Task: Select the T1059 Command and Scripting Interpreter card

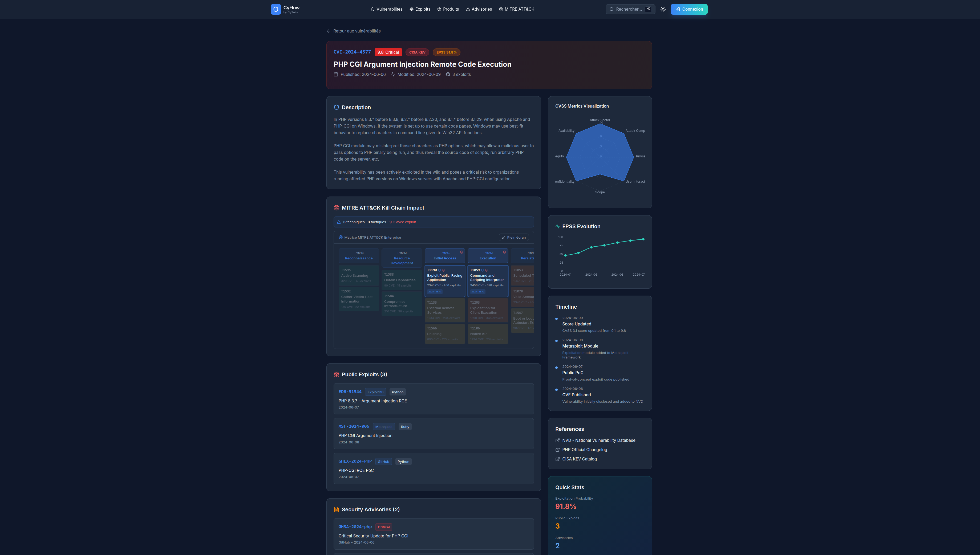Action: (x=488, y=280)
